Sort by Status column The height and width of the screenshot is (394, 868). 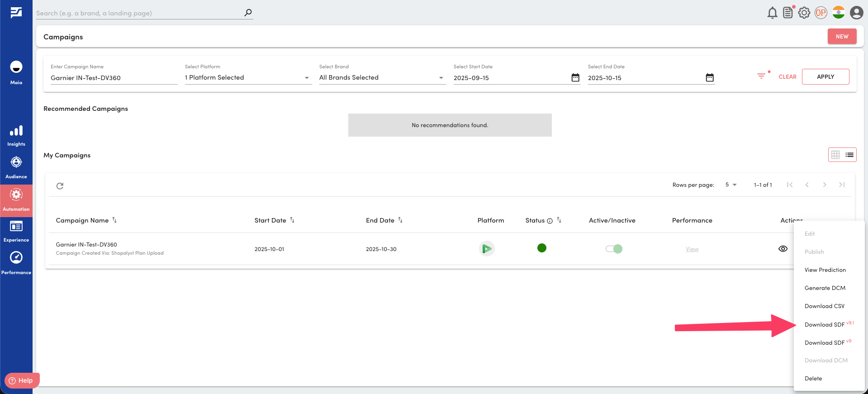coord(559,220)
